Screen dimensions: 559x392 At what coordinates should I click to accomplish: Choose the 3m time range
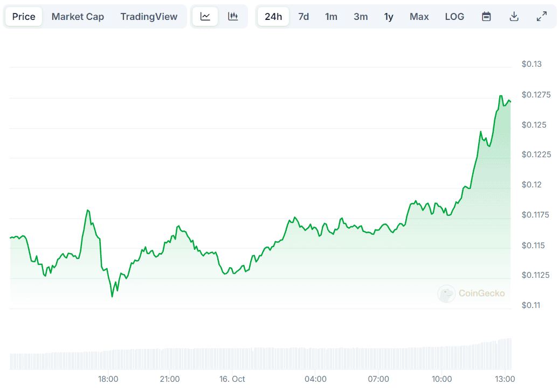pos(361,17)
